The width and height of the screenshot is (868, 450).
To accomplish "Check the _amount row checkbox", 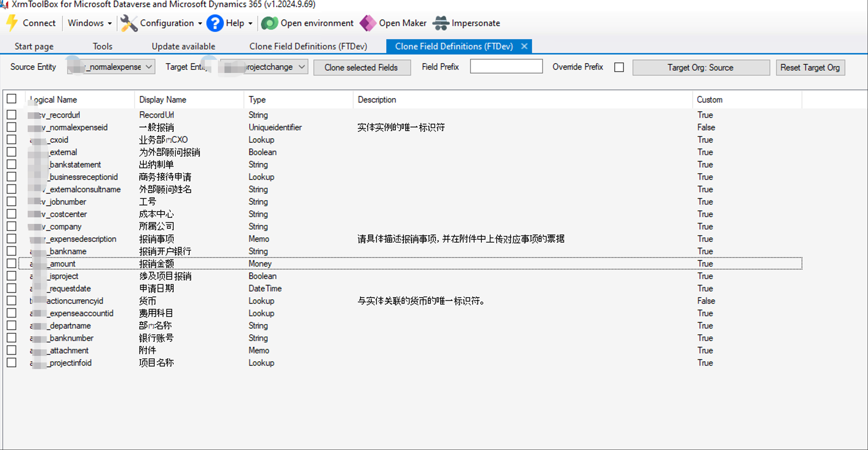I will pyautogui.click(x=12, y=263).
